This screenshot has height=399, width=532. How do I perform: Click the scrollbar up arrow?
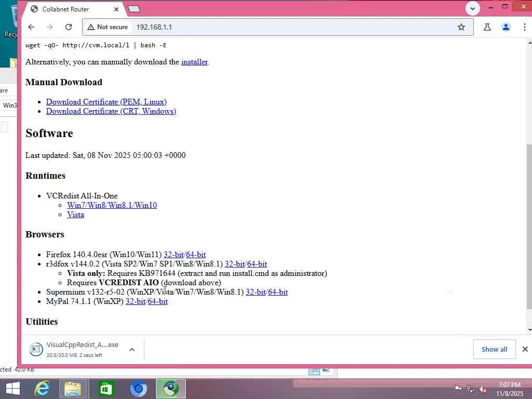pyautogui.click(x=529, y=43)
